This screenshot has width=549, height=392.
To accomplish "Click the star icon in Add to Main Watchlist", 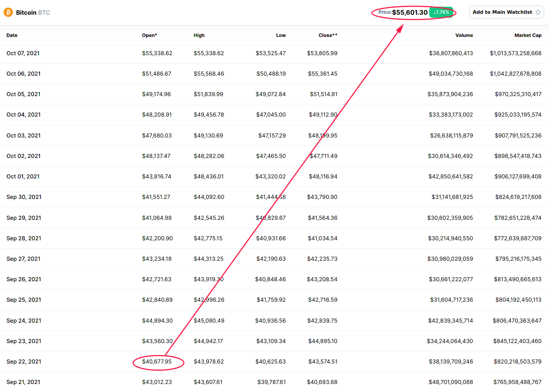I will pyautogui.click(x=538, y=12).
